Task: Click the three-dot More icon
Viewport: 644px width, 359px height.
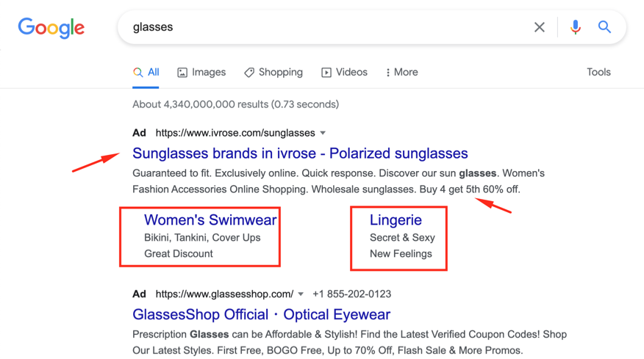Action: tap(387, 72)
